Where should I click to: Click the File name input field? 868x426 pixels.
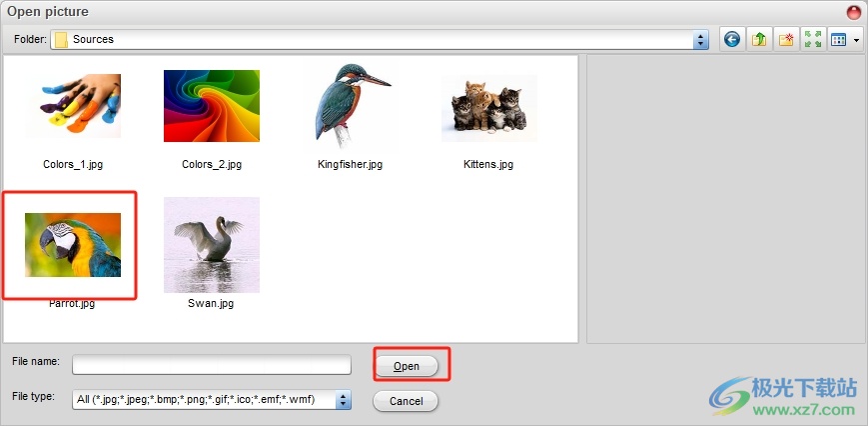pyautogui.click(x=212, y=365)
